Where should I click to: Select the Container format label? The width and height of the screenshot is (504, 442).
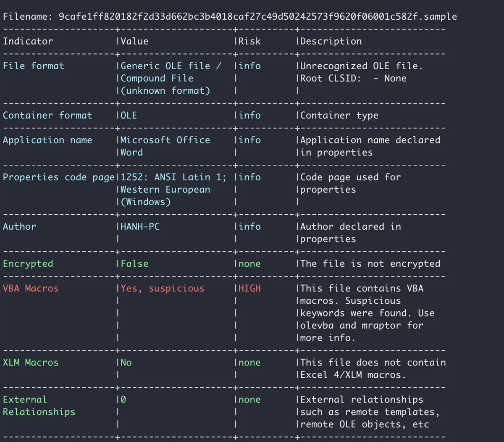point(47,116)
